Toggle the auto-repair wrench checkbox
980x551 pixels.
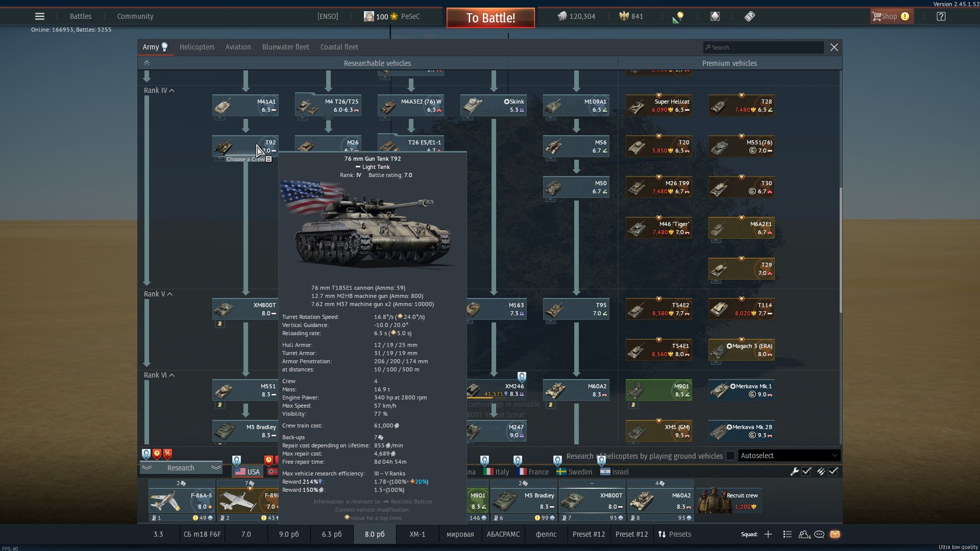click(806, 471)
